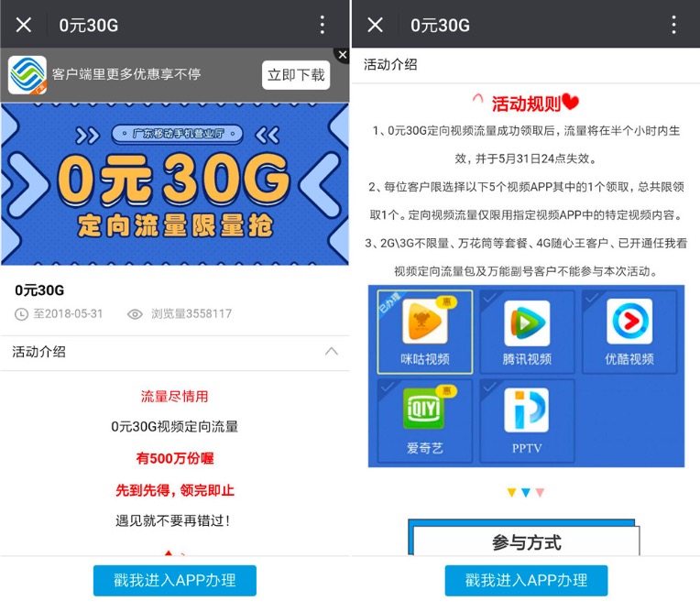The height and width of the screenshot is (612, 700).
Task: Close the right 0元30G page
Action: [x=376, y=25]
